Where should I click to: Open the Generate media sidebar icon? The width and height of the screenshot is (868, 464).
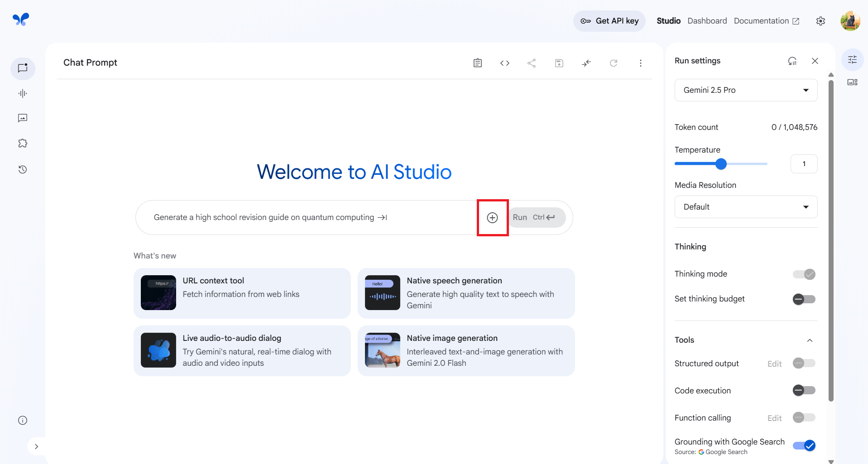[23, 118]
